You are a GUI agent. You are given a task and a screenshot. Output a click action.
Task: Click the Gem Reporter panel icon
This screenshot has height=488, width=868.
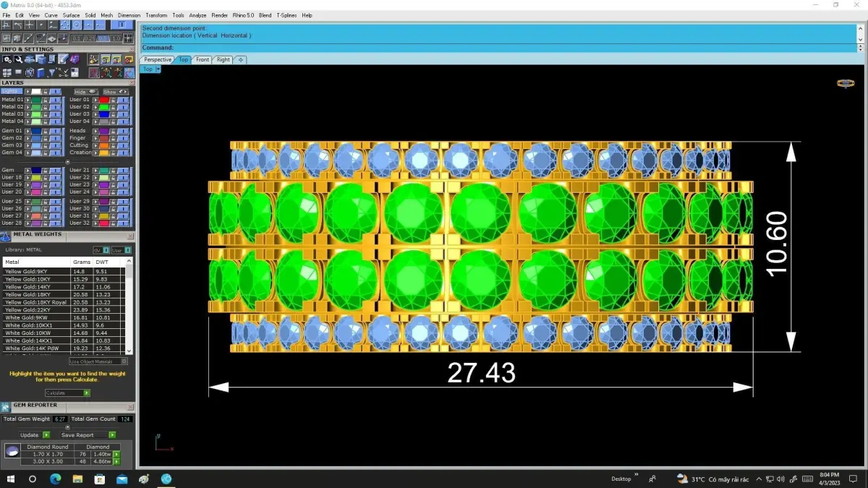(5, 407)
